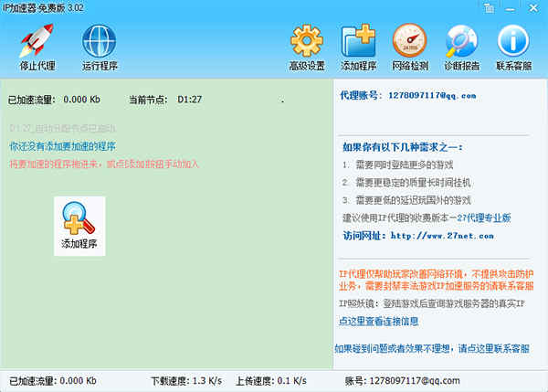
Task: Click the link 你还没有添加要加速的程序
Action: point(62,146)
